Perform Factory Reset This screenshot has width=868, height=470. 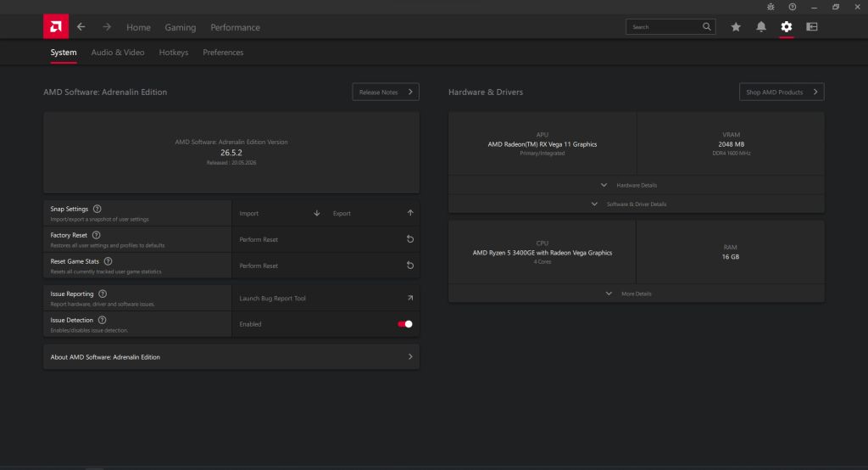tap(325, 239)
